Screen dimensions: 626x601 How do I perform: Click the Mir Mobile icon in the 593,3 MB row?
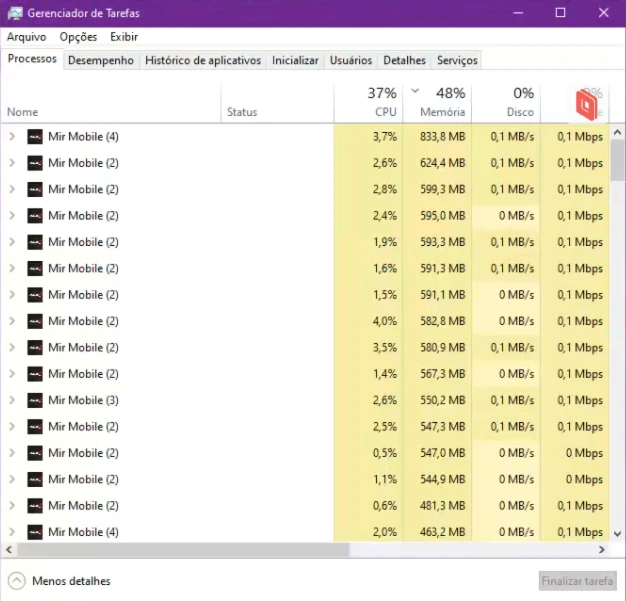coord(35,242)
